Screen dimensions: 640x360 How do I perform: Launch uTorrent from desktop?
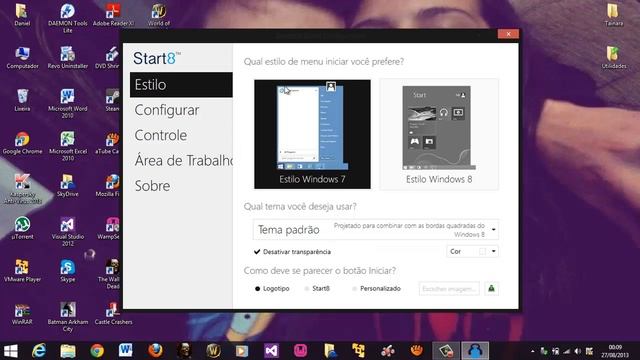tap(22, 228)
